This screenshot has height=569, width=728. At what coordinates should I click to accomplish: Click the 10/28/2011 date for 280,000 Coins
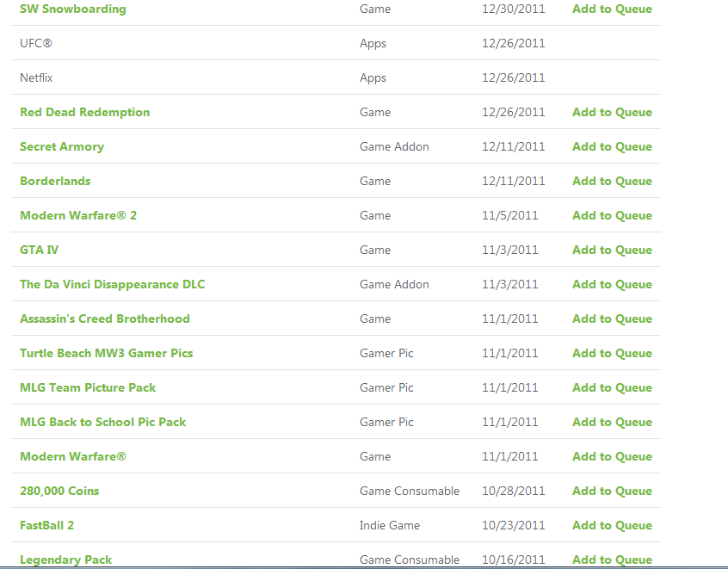513,491
